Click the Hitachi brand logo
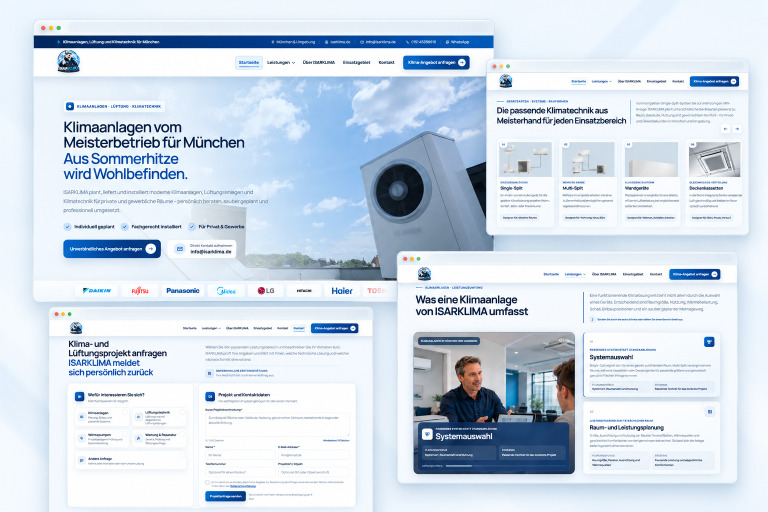768x512 pixels. 304,291
